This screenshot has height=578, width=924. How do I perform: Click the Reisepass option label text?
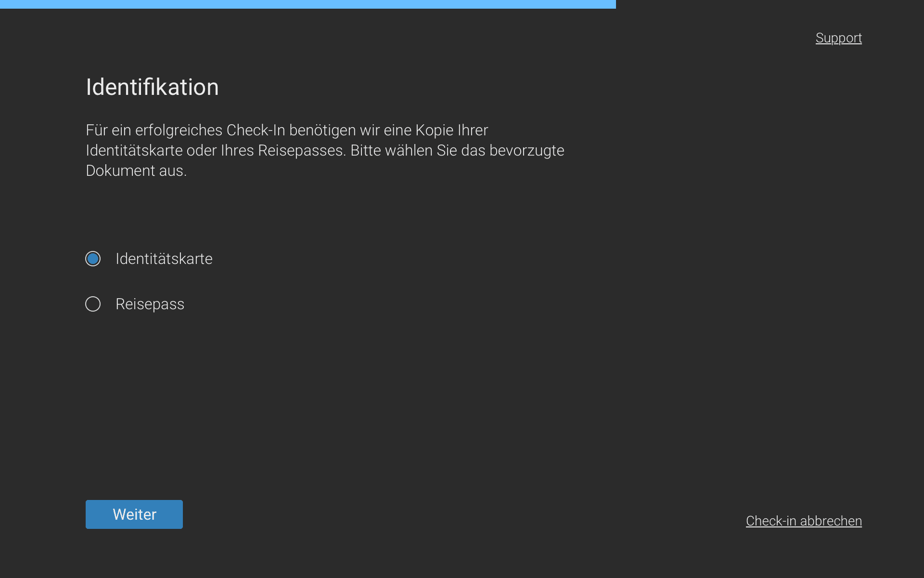pos(150,304)
